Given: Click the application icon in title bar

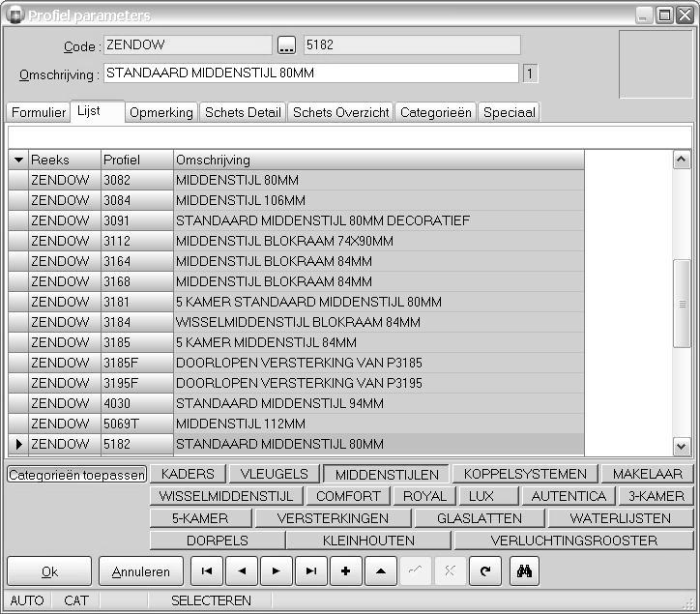Looking at the screenshot, I should tap(15, 15).
